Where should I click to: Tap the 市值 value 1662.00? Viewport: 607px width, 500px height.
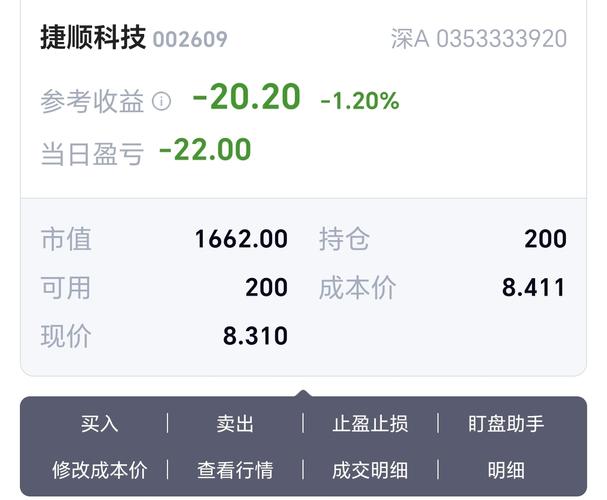pos(241,239)
